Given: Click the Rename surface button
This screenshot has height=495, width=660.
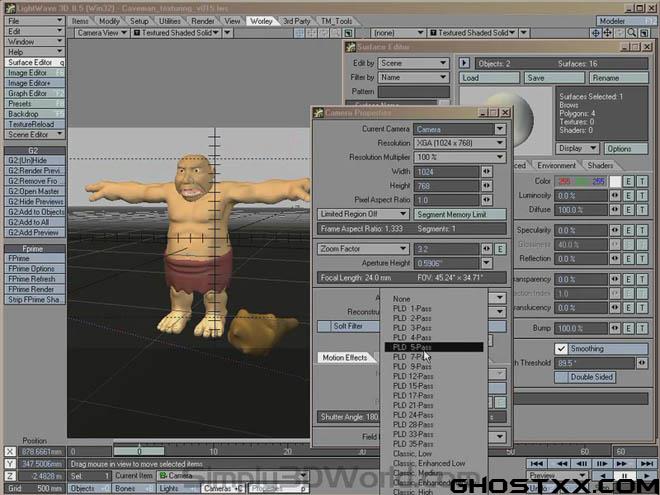Looking at the screenshot, I should (x=618, y=78).
